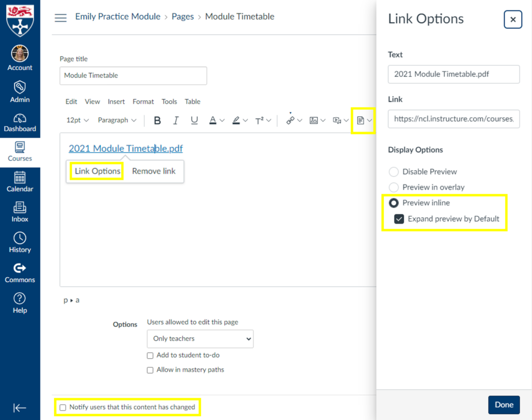Open History in the sidebar

[20, 242]
